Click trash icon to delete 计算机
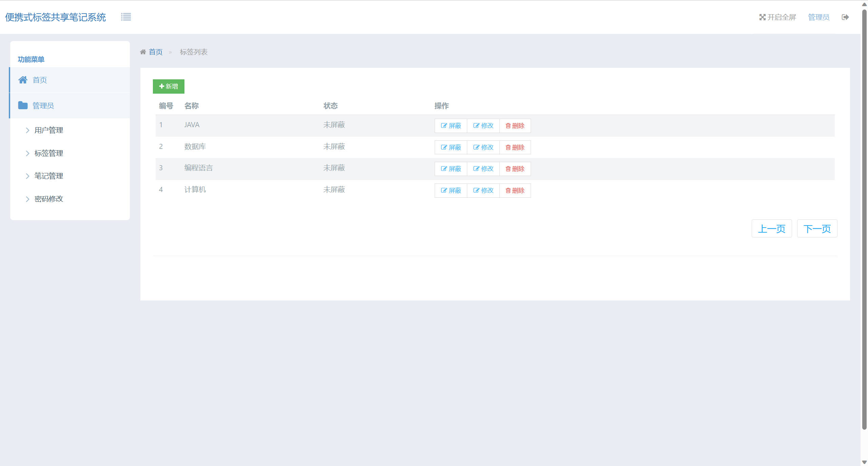 (x=508, y=191)
